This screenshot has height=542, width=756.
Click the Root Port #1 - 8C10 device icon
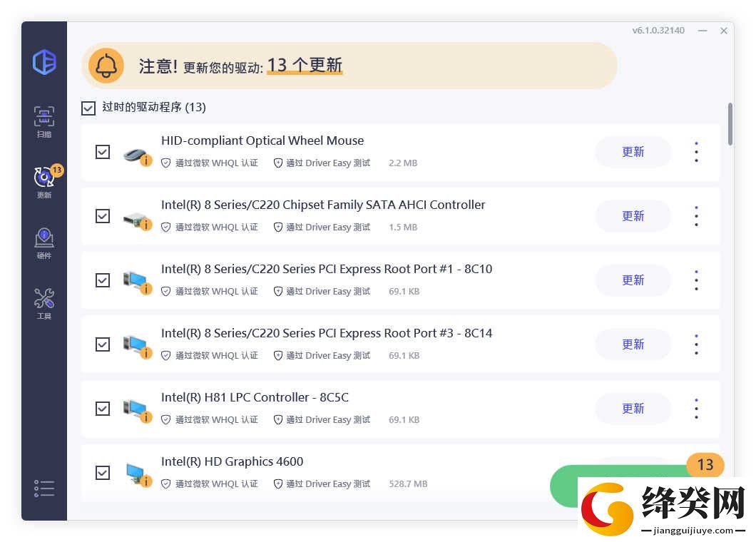(138, 282)
